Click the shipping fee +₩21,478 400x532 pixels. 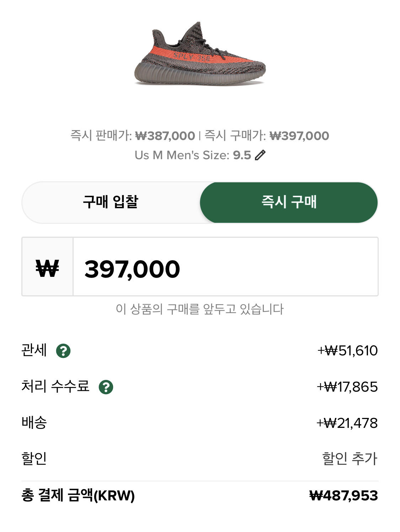point(347,423)
